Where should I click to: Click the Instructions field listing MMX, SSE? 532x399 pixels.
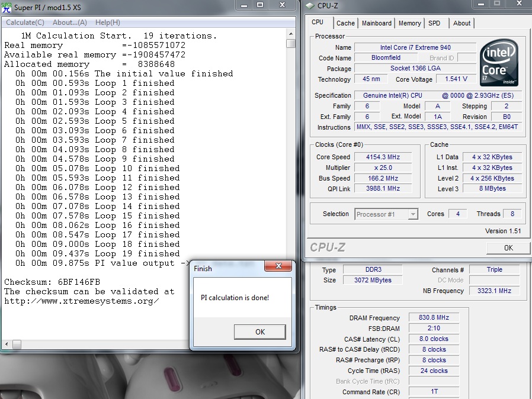point(438,127)
